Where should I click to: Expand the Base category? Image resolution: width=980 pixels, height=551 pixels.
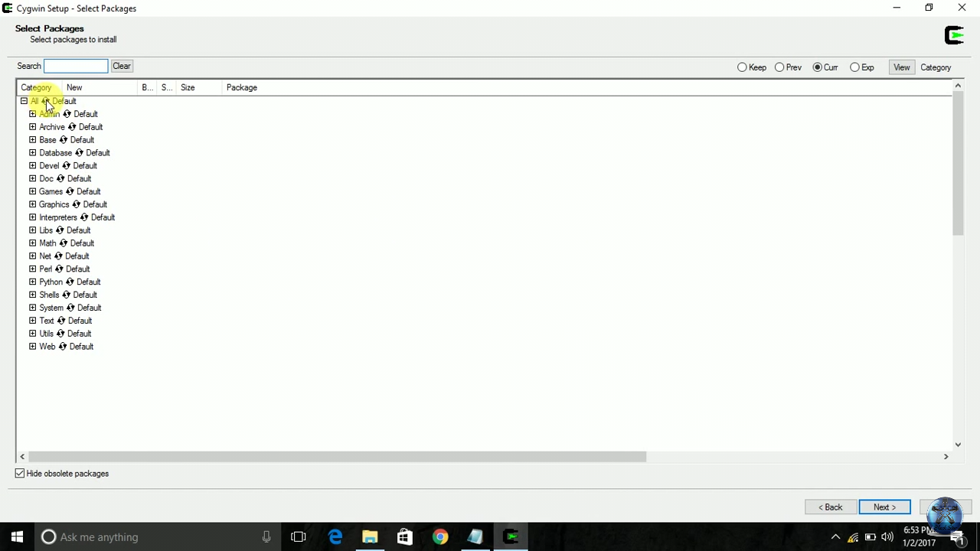pos(32,140)
